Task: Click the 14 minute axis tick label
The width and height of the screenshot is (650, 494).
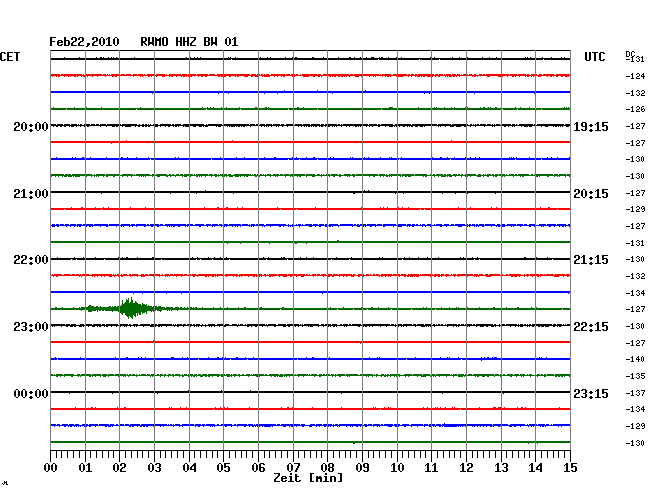Action: pos(536,467)
